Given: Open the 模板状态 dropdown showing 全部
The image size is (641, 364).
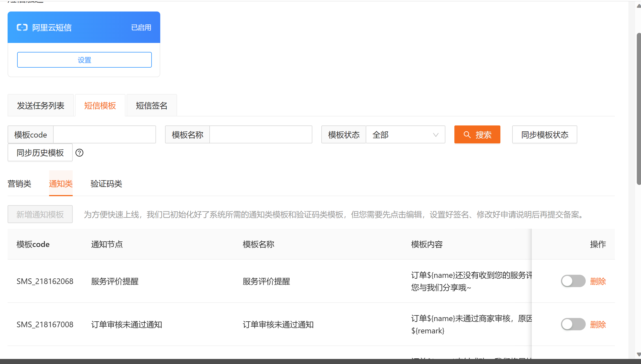Looking at the screenshot, I should (406, 135).
